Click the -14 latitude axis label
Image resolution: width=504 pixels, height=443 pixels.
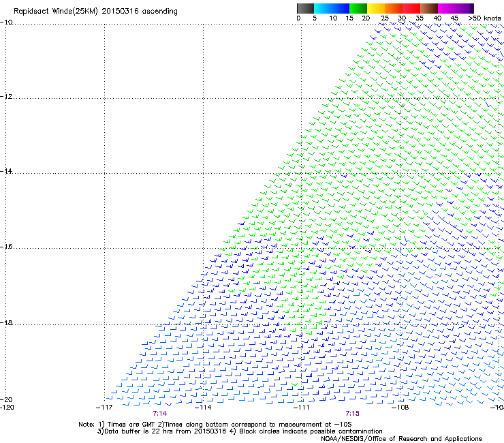[x=6, y=171]
